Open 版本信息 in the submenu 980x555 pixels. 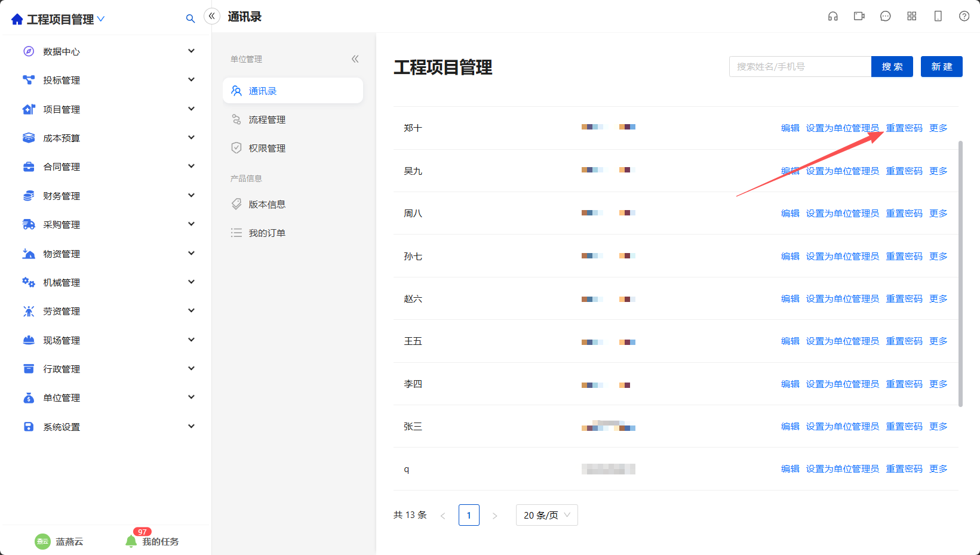point(293,204)
